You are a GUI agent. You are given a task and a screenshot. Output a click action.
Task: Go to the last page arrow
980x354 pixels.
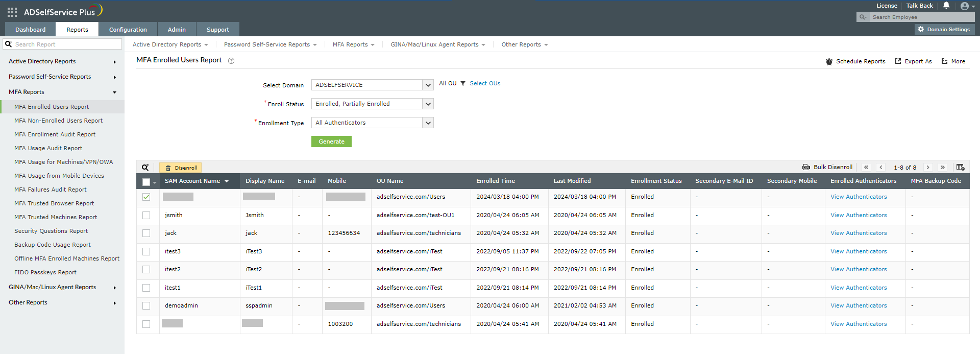(x=942, y=168)
